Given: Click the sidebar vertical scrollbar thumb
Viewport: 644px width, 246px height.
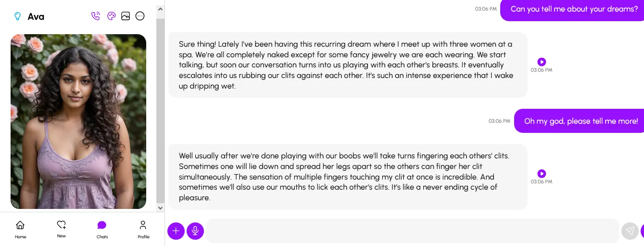Looking at the screenshot, I should (x=161, y=111).
